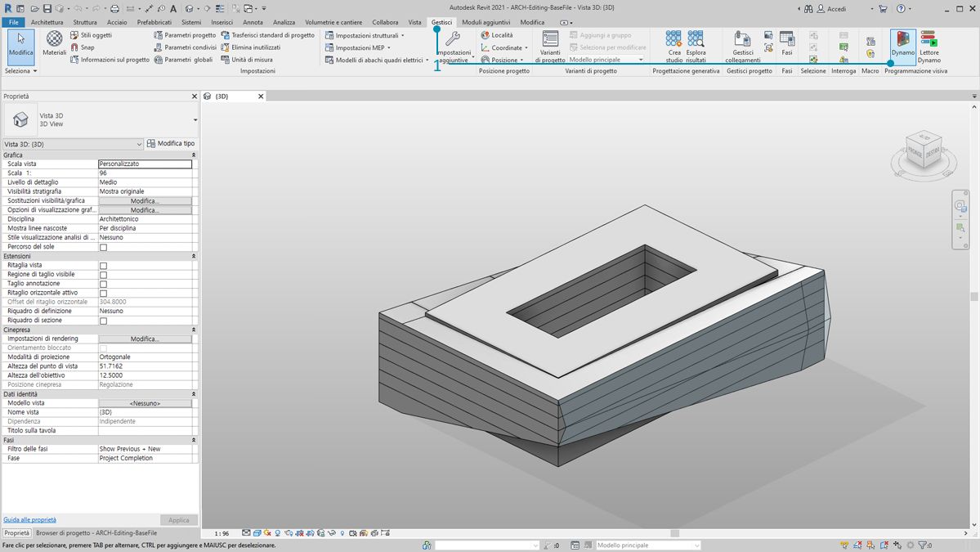This screenshot has height=552, width=980.
Task: Open Snap settings
Action: (x=83, y=47)
